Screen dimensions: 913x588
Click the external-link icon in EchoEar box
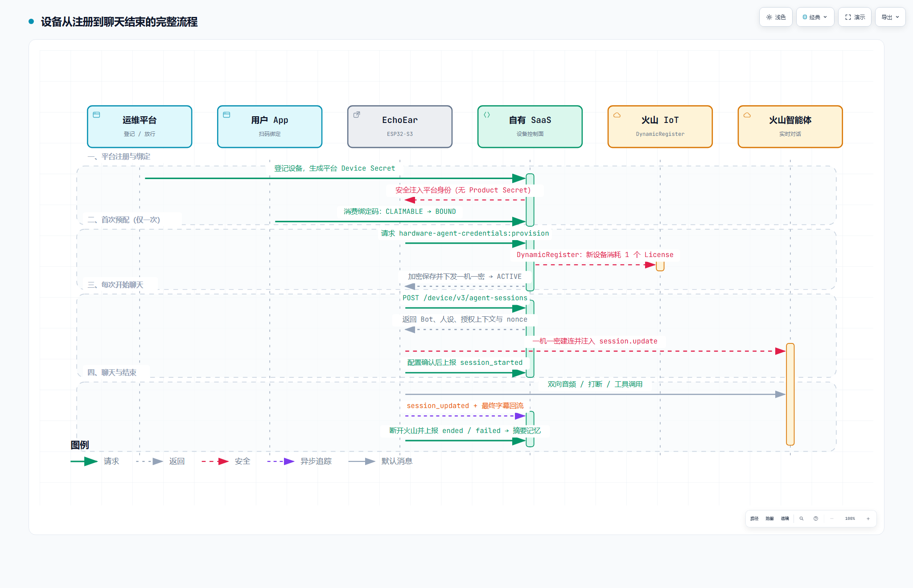357,115
